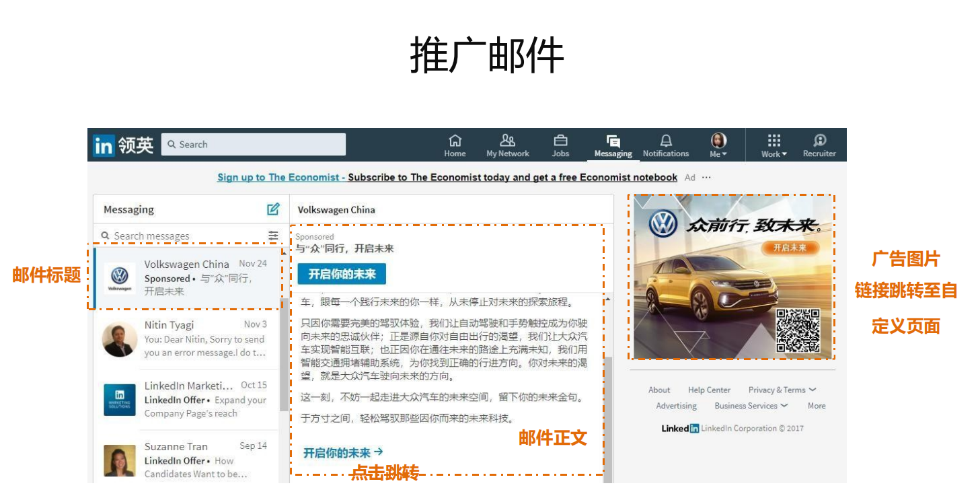Click the Nov 3 date
The image size is (980, 498).
pos(256,324)
